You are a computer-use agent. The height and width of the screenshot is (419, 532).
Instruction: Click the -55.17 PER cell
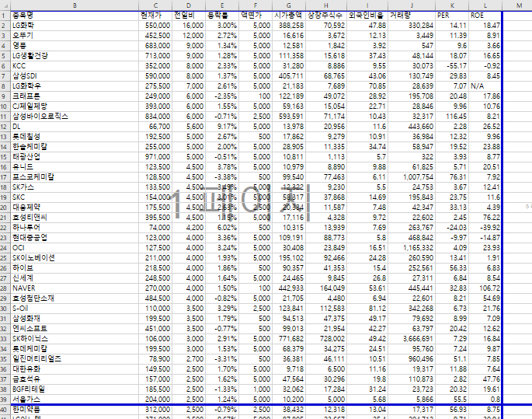(452, 66)
